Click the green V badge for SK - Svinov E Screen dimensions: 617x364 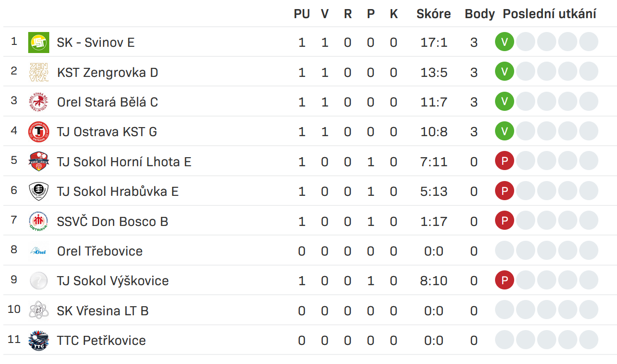tap(504, 42)
